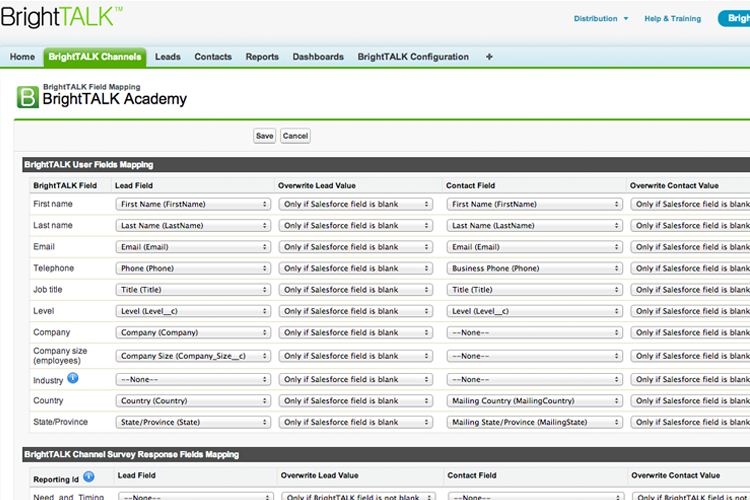The height and width of the screenshot is (500, 750).
Task: Open the Help & Training link
Action: pos(672,18)
